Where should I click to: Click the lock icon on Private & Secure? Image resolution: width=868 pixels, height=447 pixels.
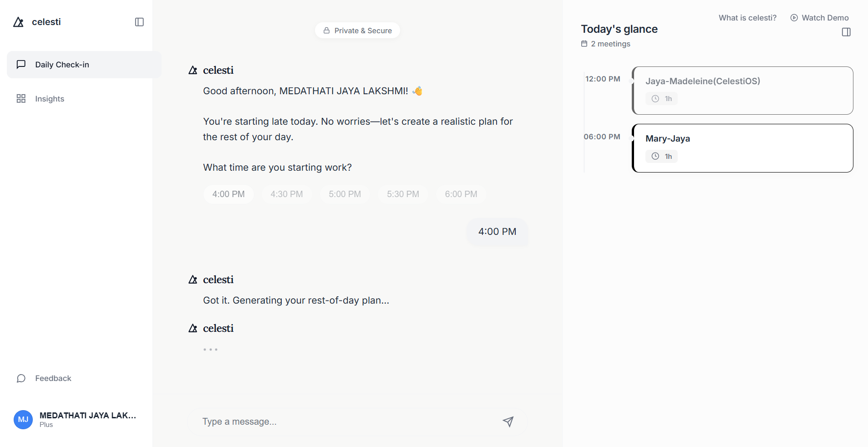[326, 30]
